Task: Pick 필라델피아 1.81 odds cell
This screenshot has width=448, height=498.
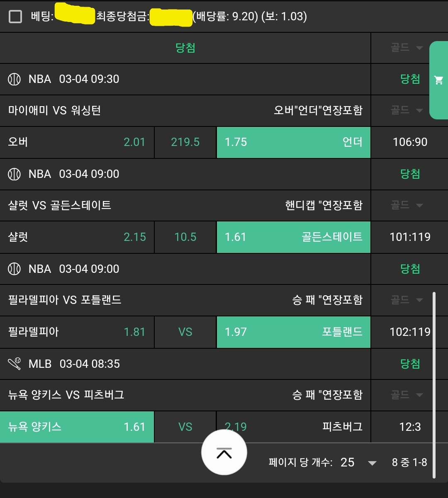Action: (77, 332)
